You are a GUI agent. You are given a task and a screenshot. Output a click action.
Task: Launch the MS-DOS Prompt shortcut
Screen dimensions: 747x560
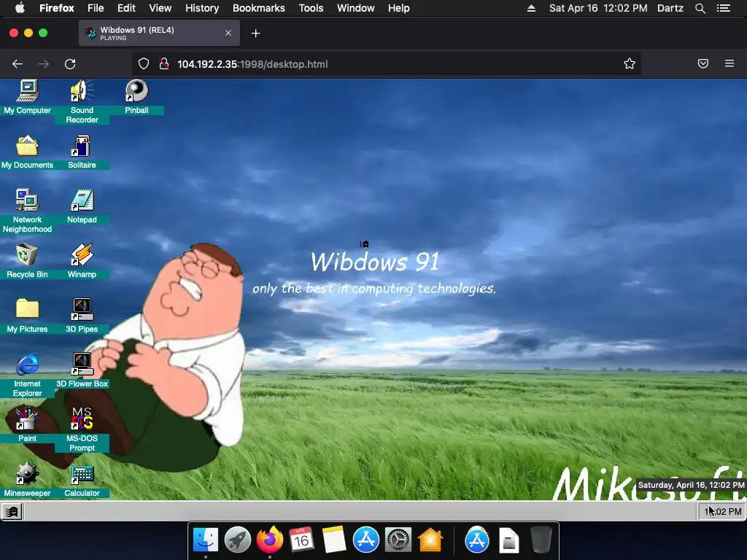click(x=82, y=429)
